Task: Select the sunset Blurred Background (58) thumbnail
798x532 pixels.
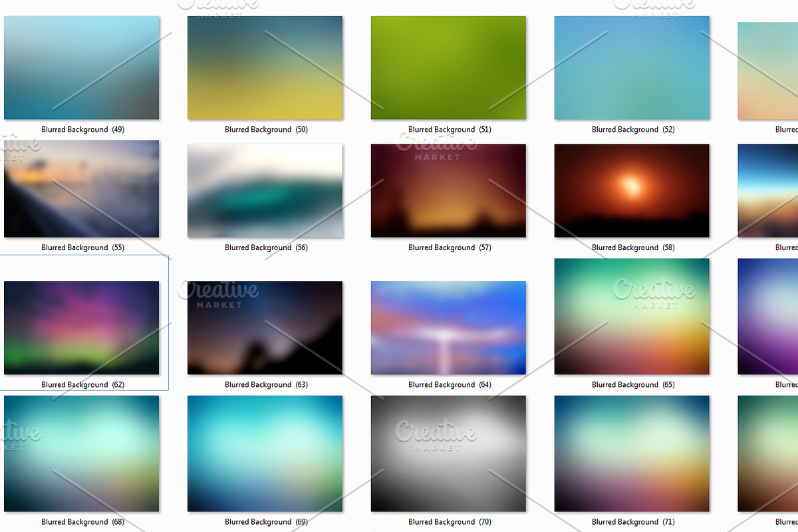Action: tap(632, 191)
